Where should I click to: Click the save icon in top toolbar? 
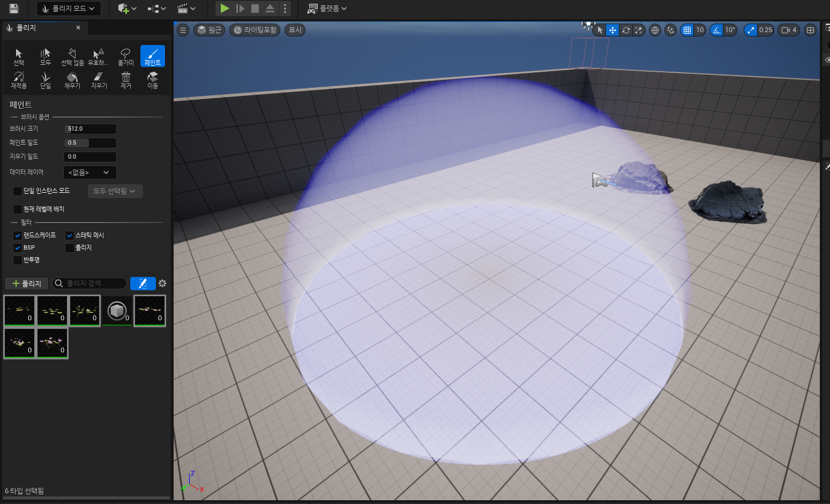(x=14, y=9)
